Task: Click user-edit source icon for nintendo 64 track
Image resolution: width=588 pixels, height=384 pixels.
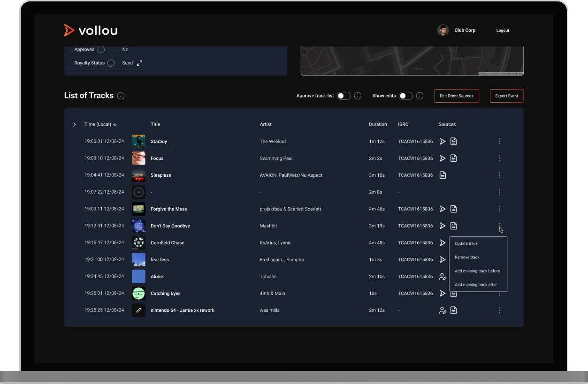Action: pos(442,310)
